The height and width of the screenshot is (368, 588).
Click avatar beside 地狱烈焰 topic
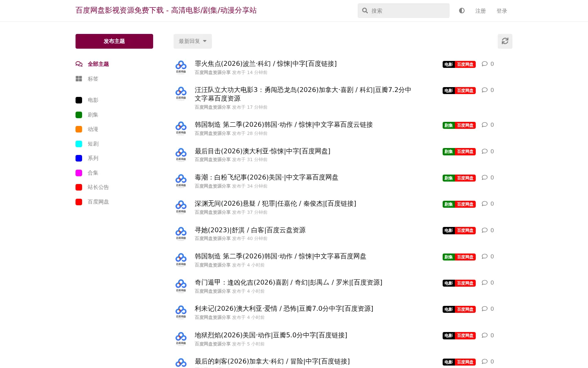point(181,339)
